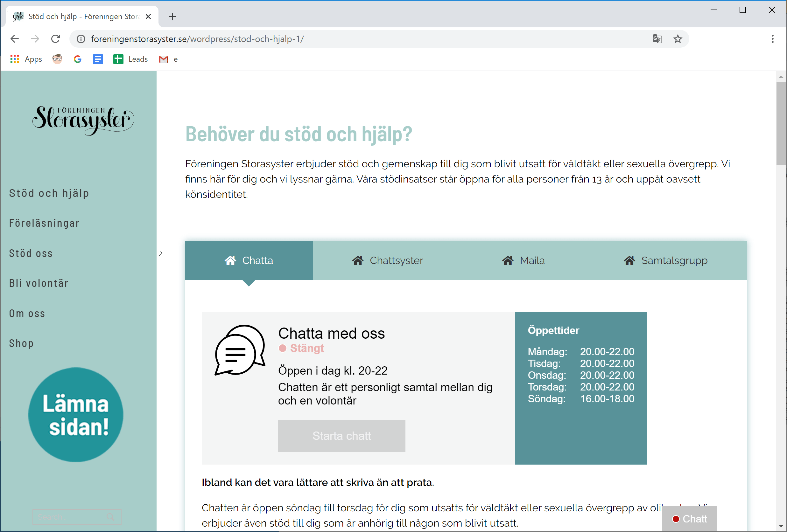Open the floating Chatt widget
The width and height of the screenshot is (787, 532).
(x=690, y=519)
